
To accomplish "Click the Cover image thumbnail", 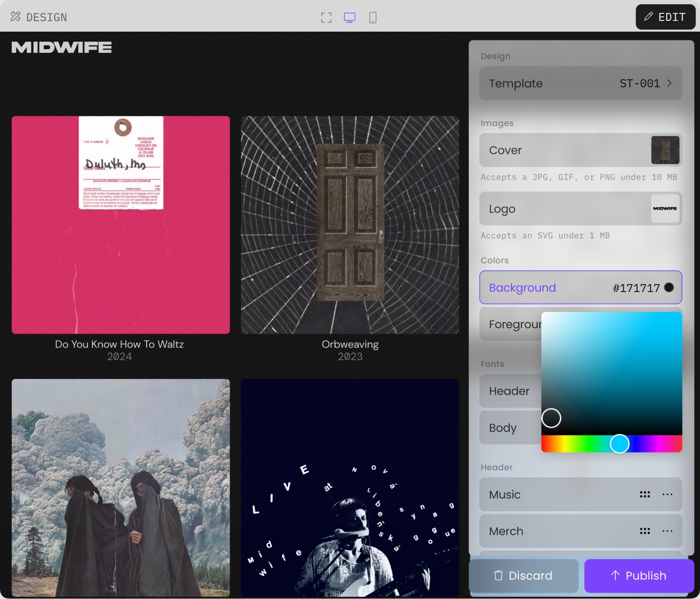I will 665,150.
